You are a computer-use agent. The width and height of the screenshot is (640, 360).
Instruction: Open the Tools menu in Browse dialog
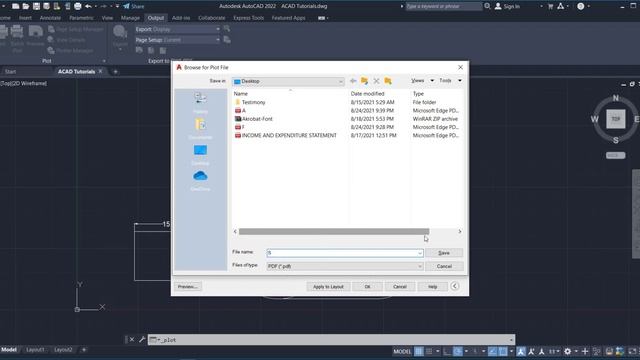(x=450, y=80)
